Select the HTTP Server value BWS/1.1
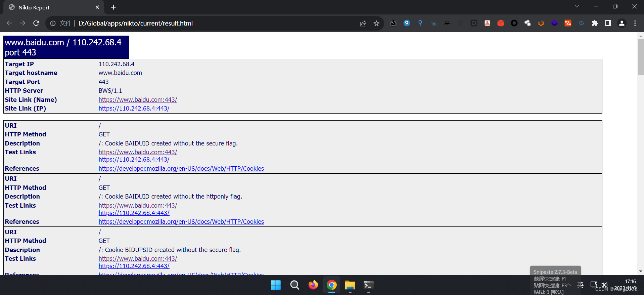Screen dimensions: 644x295 110,91
